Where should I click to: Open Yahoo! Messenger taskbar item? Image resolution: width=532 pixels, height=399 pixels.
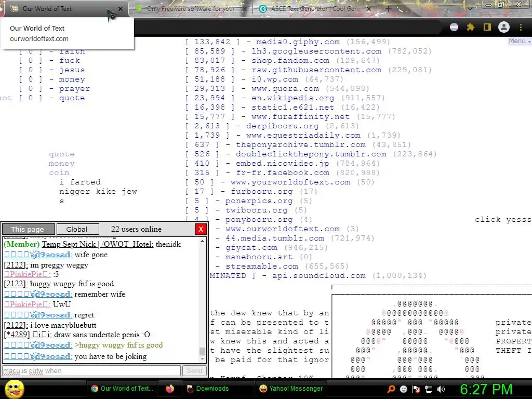click(291, 389)
